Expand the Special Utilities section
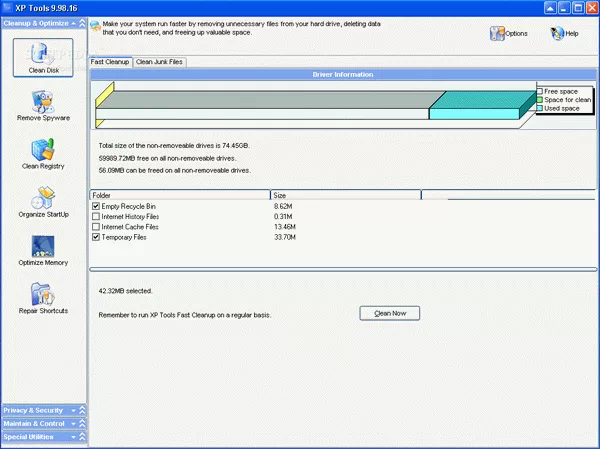This screenshot has height=449, width=600. pyautogui.click(x=82, y=437)
